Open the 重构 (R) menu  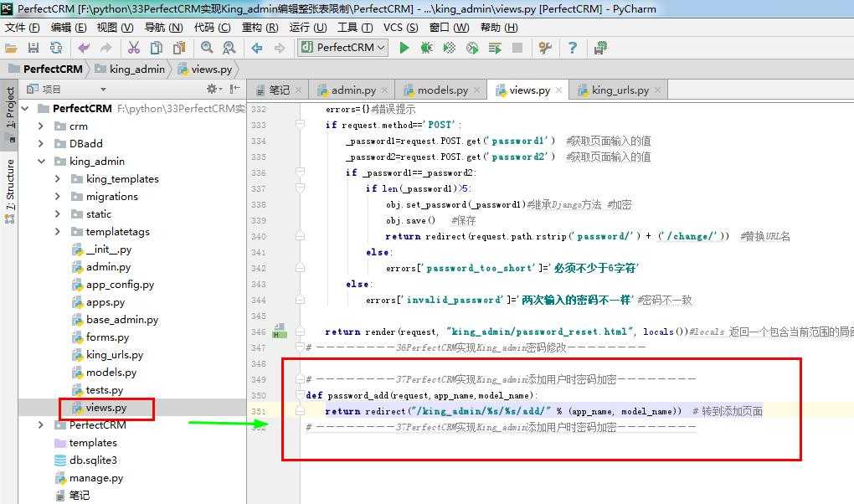260,28
